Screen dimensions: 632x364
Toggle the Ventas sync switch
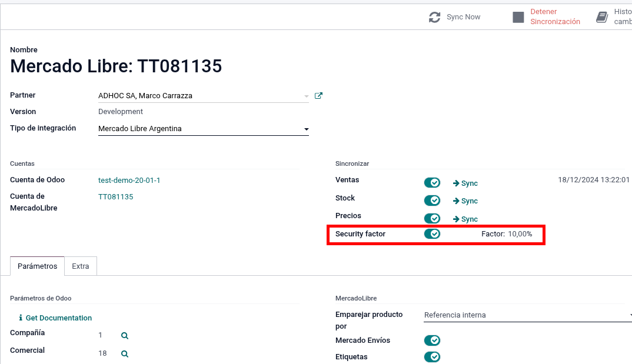coord(432,183)
